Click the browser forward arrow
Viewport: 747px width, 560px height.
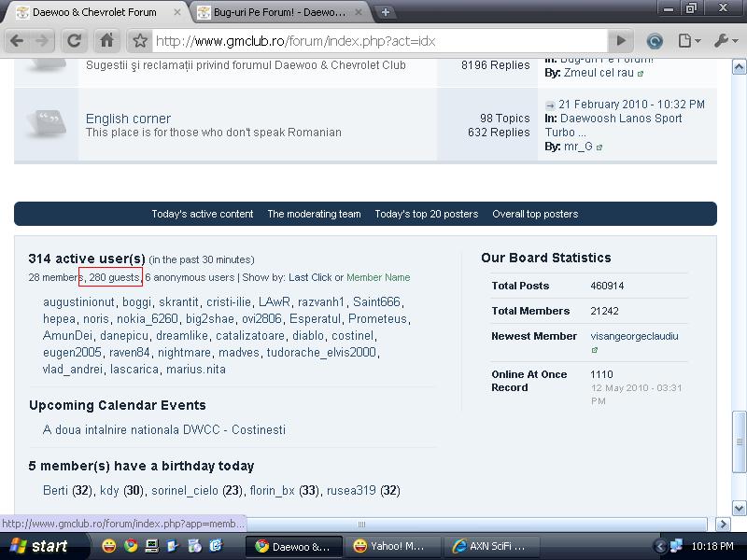42,41
